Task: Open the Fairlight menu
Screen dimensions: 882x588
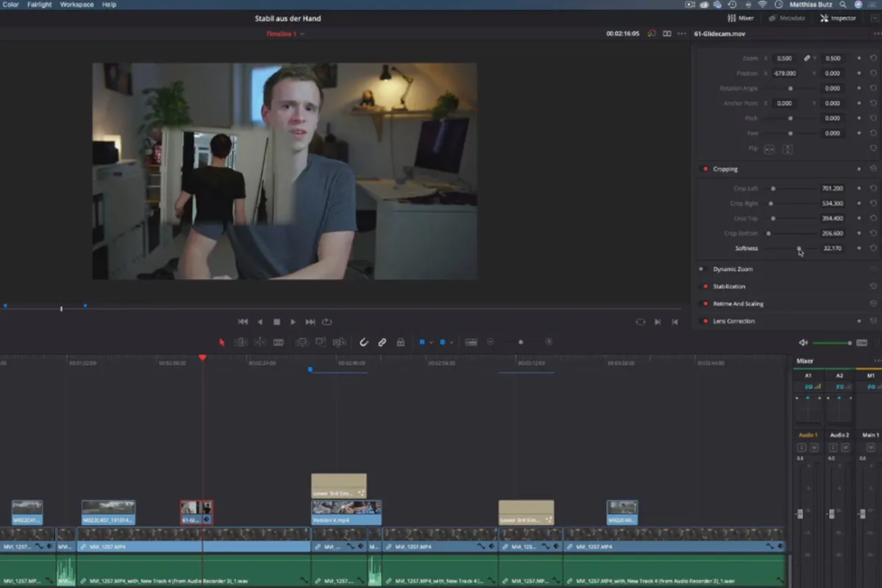Action: (40, 4)
